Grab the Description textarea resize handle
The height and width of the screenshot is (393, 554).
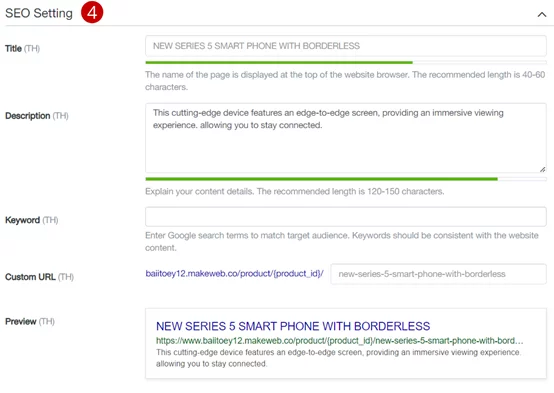[x=542, y=169]
